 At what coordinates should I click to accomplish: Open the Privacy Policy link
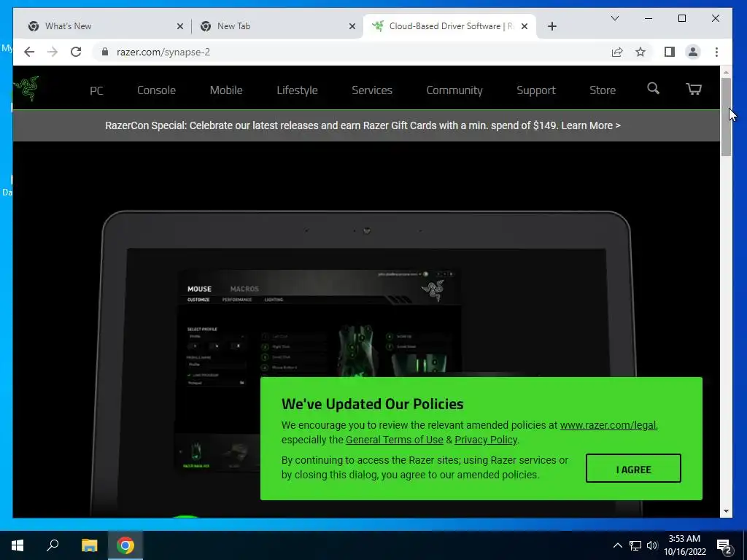(x=485, y=440)
